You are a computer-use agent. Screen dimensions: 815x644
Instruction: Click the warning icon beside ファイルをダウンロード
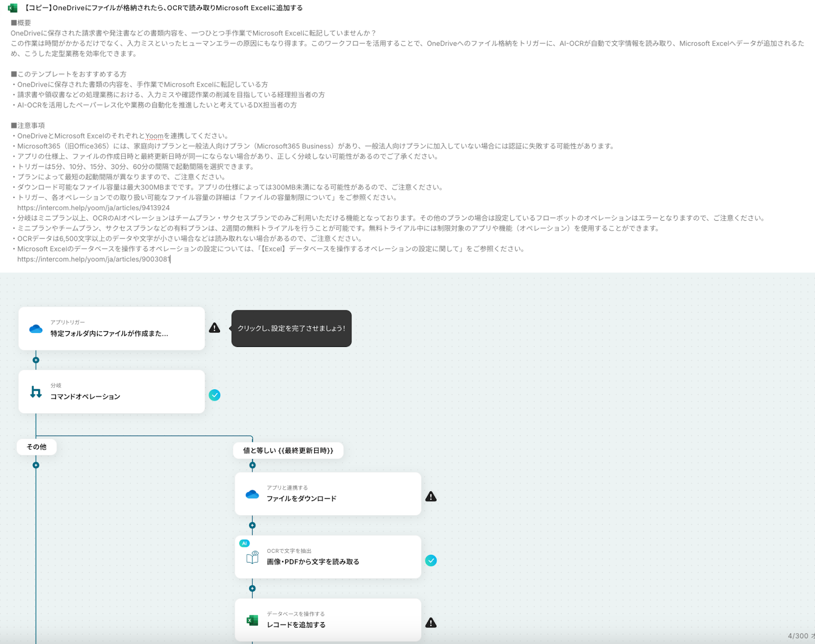pyautogui.click(x=431, y=497)
